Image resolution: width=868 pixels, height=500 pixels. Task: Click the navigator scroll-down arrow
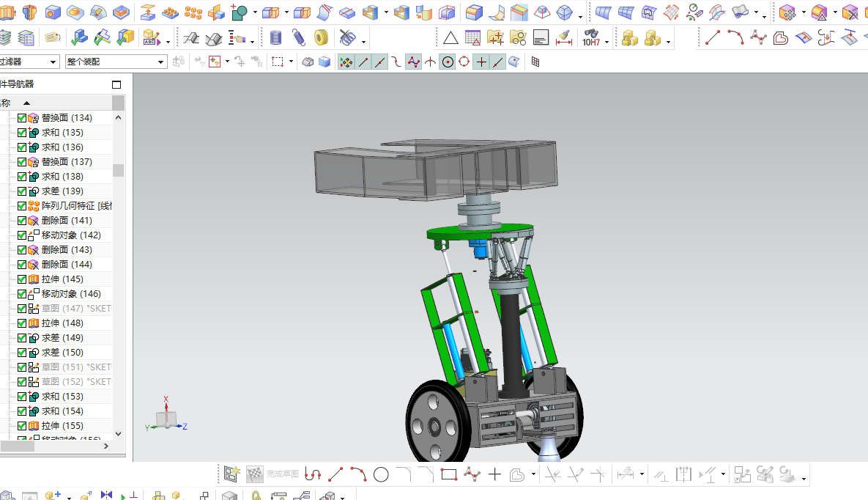click(x=118, y=434)
